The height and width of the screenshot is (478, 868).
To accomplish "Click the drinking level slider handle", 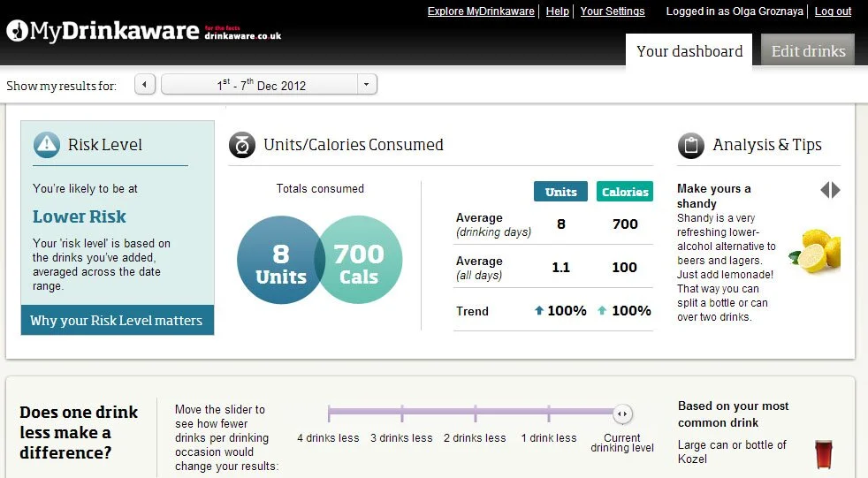I will 622,414.
